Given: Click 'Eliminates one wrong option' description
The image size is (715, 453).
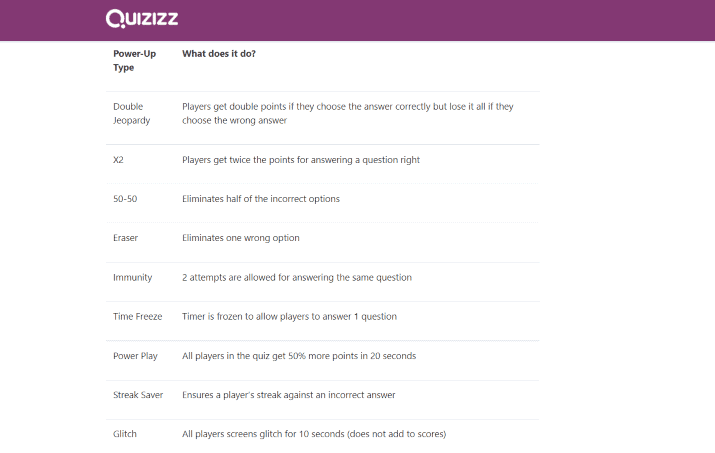Looking at the screenshot, I should (x=241, y=238).
